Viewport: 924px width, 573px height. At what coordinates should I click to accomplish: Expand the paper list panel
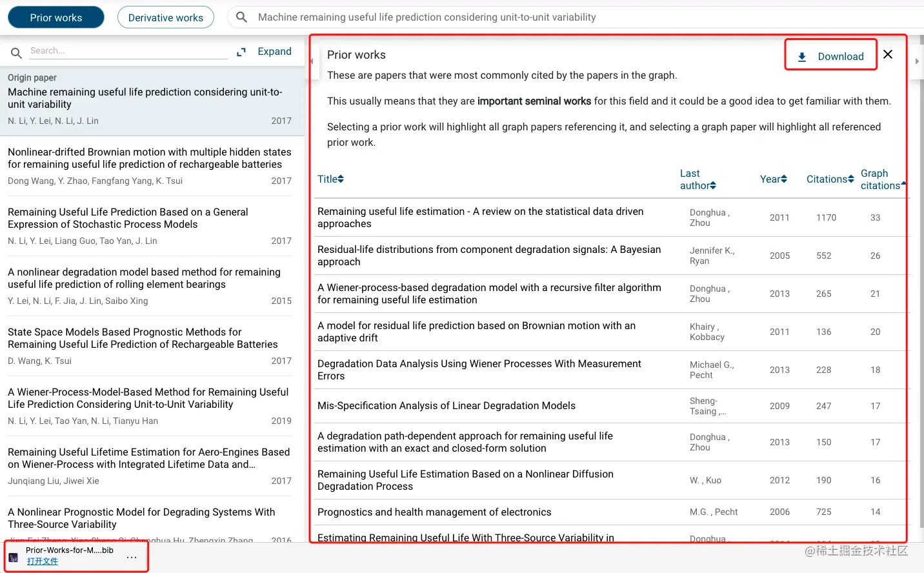click(274, 52)
